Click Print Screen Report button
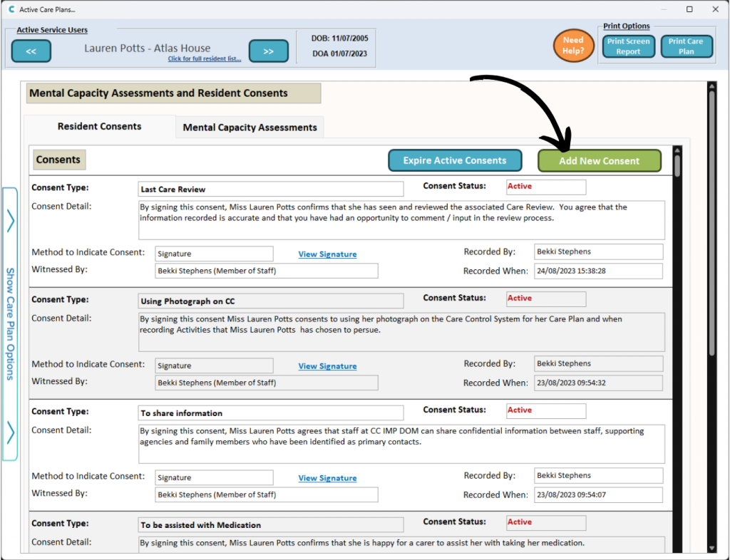730x560 pixels. [628, 46]
